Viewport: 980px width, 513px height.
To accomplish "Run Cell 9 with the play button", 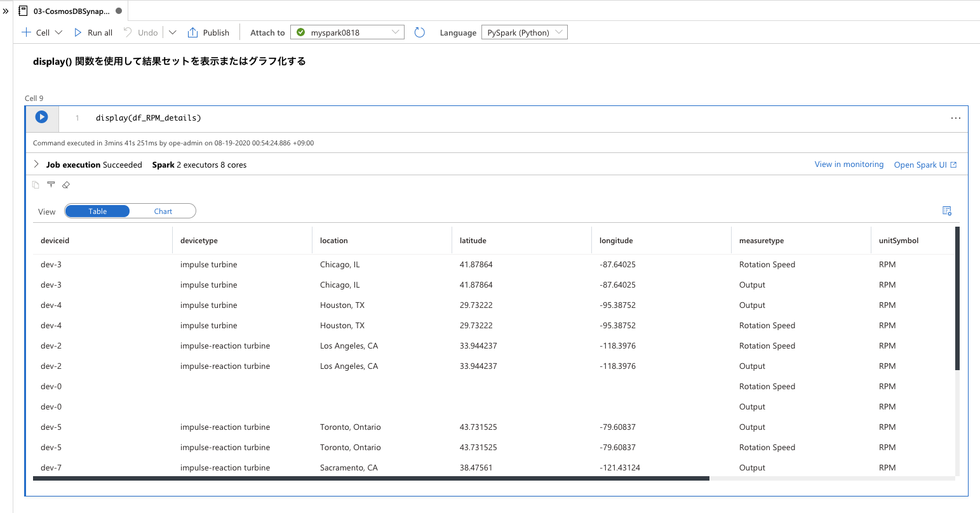I will 41,117.
